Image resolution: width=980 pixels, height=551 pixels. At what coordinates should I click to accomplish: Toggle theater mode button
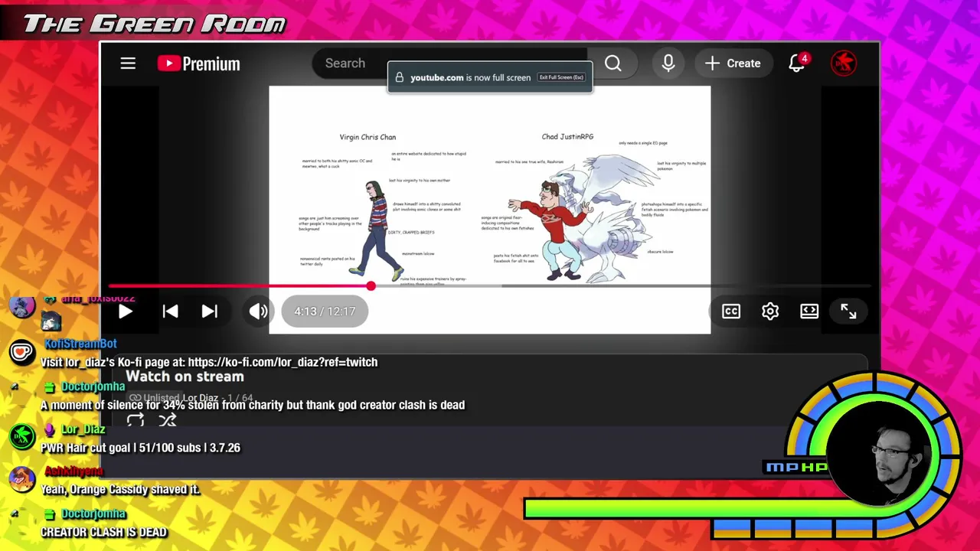click(809, 311)
